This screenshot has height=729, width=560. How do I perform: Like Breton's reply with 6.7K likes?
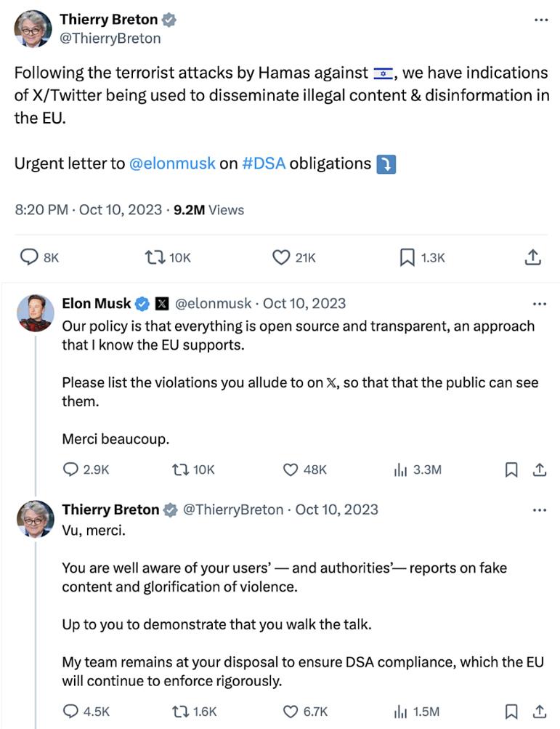coord(291,712)
